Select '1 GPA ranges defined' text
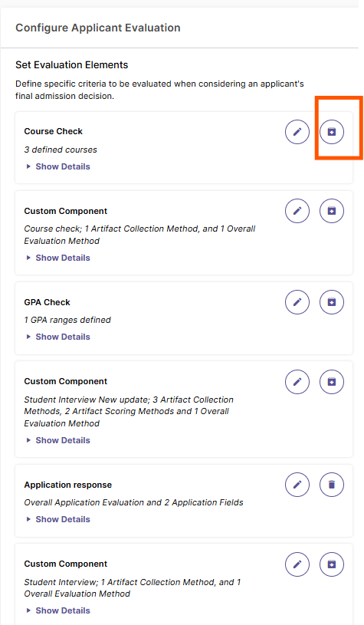 tap(67, 320)
